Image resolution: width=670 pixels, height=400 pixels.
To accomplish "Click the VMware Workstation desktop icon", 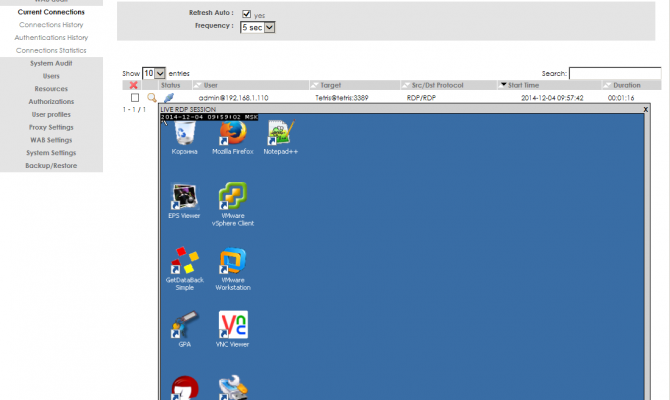I will click(233, 269).
